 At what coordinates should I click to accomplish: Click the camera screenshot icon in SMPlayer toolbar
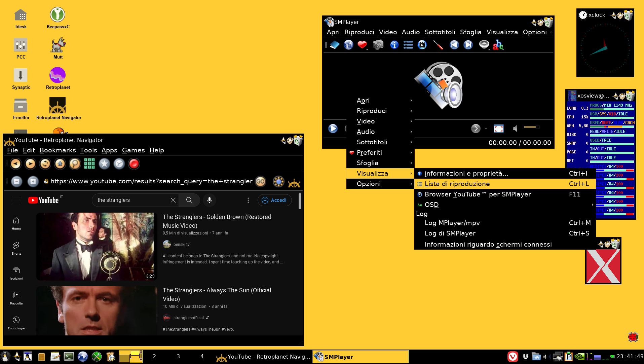click(x=378, y=45)
